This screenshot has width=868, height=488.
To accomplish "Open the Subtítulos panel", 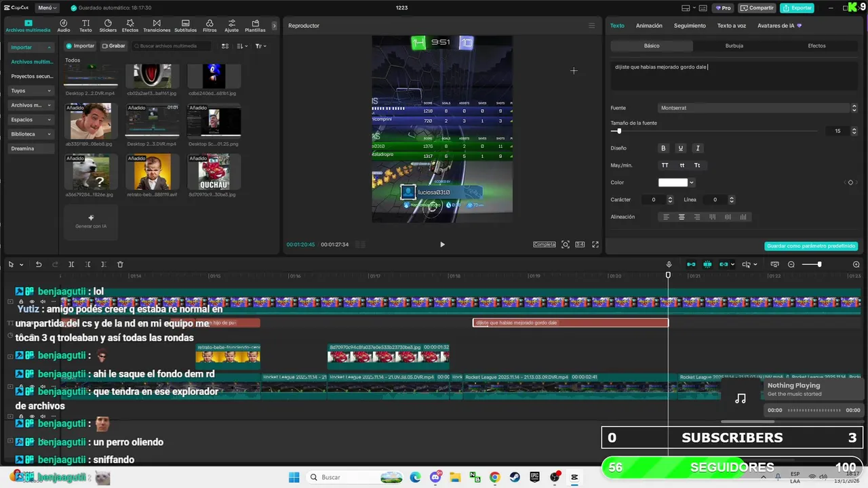I will coord(185,26).
